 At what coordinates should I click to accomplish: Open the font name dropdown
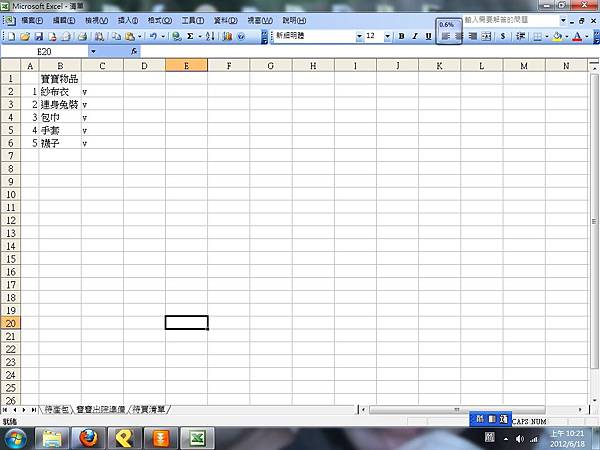pyautogui.click(x=359, y=36)
